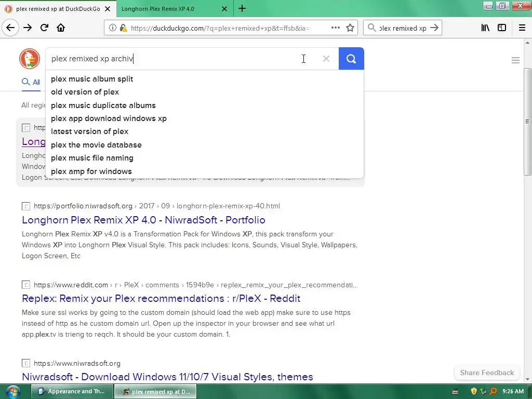
Task: Choose suggestion 'plex app download windows xp'
Action: [x=205, y=118]
